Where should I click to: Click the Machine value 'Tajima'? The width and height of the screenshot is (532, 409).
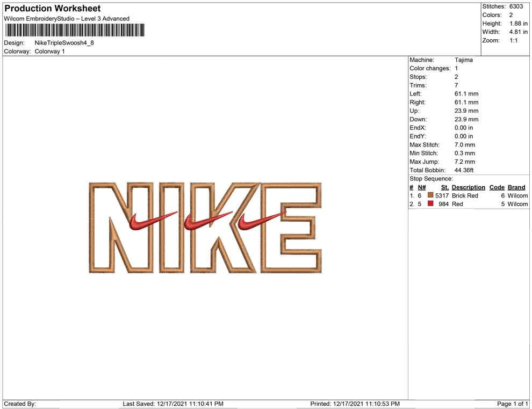463,60
